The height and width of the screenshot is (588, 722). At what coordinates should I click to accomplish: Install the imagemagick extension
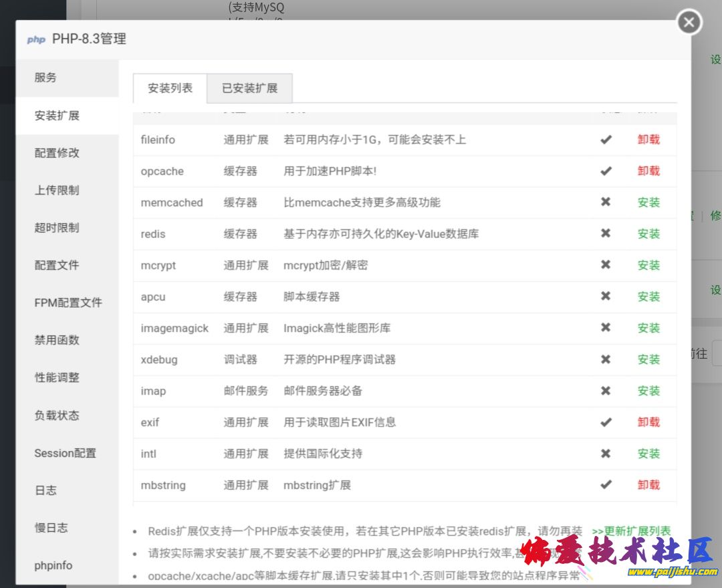click(x=648, y=327)
